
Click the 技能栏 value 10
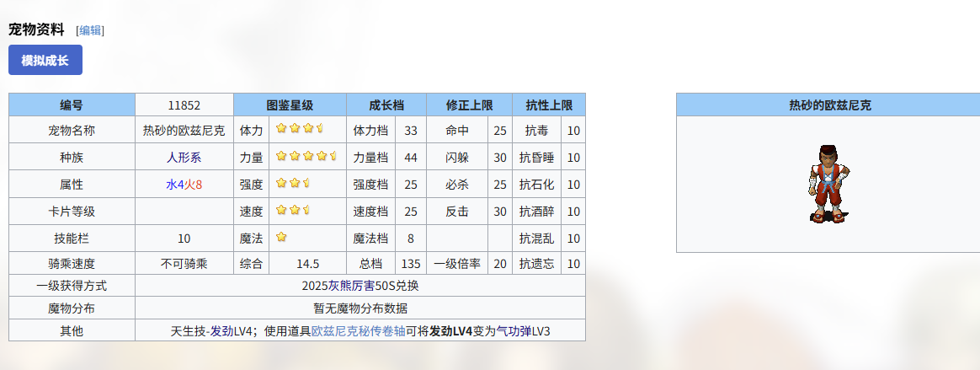[184, 239]
